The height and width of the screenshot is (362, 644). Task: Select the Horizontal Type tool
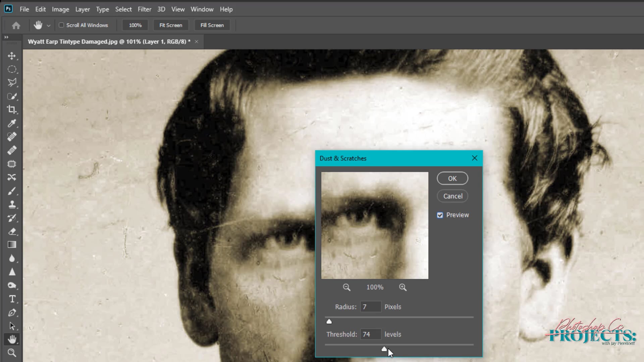point(12,299)
